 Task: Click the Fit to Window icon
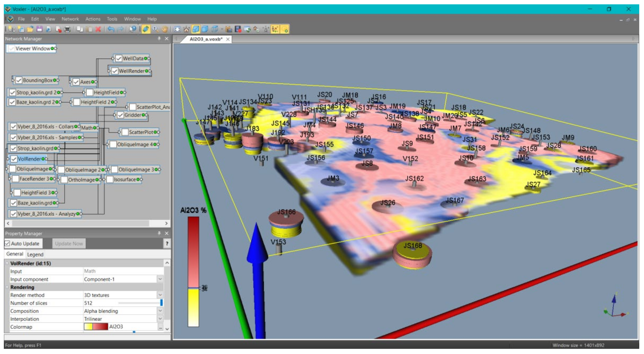177,29
